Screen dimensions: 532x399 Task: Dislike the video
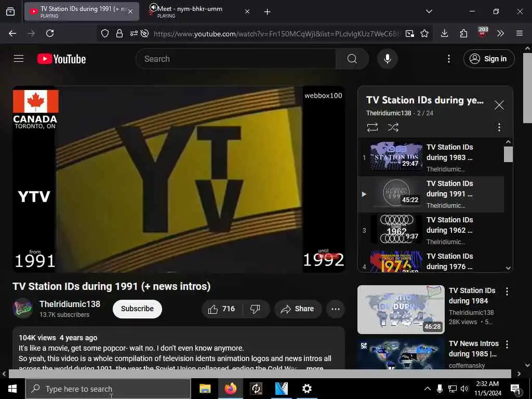pos(255,309)
